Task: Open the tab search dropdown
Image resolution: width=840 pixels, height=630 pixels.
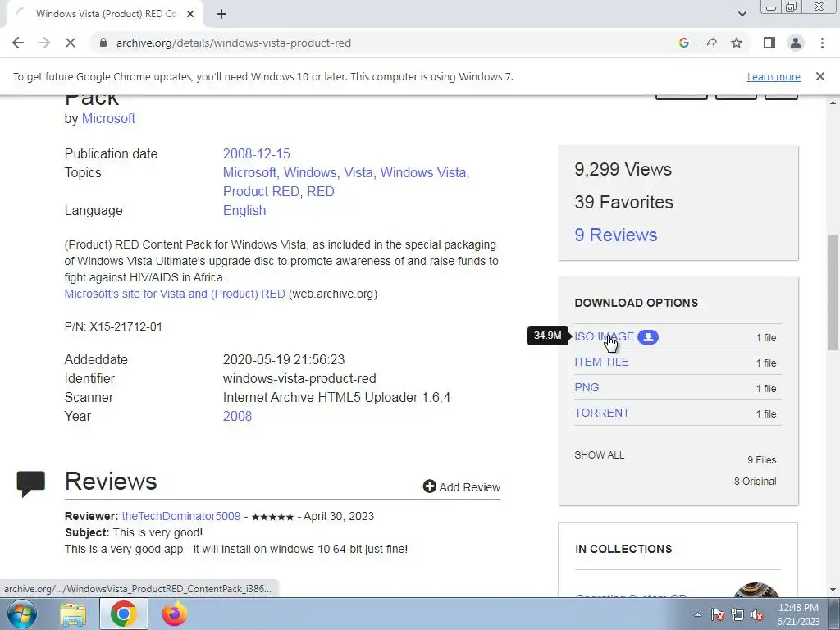Action: point(742,14)
